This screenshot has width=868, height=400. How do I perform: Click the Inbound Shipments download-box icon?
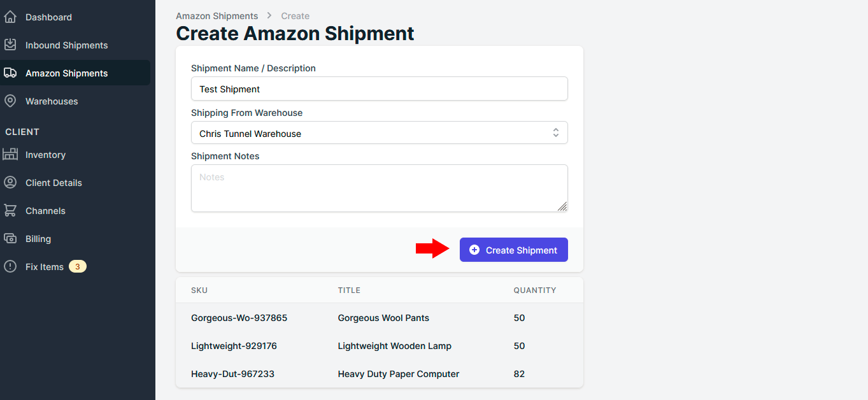point(10,45)
